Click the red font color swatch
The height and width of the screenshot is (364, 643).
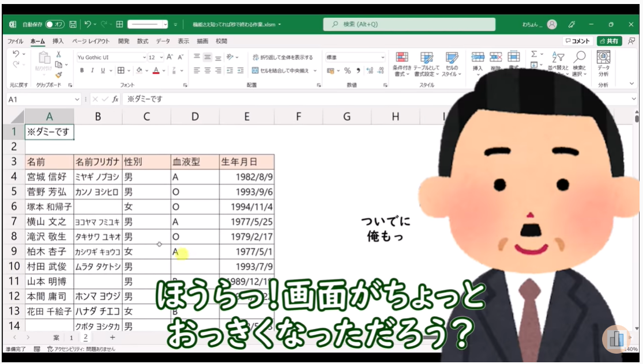(156, 71)
